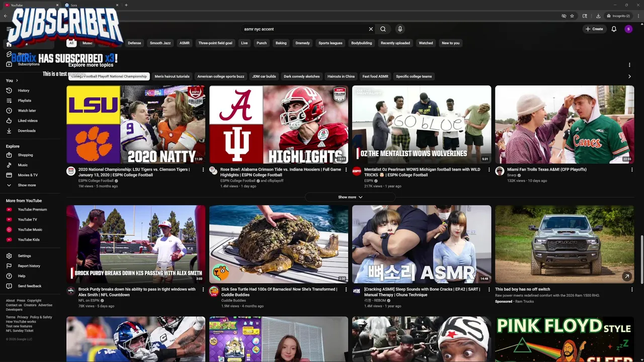Open the 2020 Natty video thumbnail
The height and width of the screenshot is (362, 644).
136,124
